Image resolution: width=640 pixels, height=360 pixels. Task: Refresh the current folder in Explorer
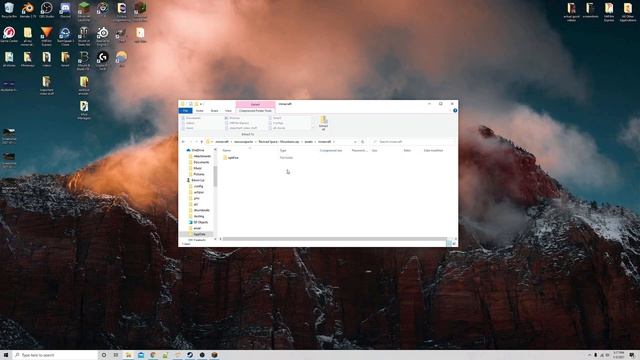(x=362, y=142)
